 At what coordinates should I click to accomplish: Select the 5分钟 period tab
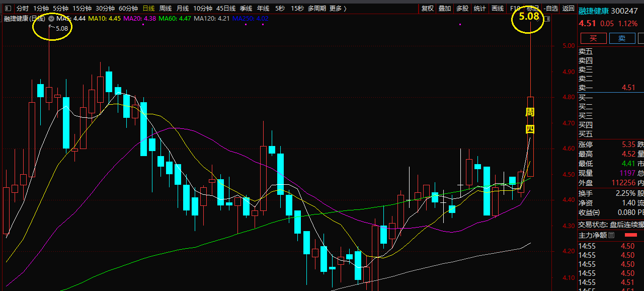[60, 9]
